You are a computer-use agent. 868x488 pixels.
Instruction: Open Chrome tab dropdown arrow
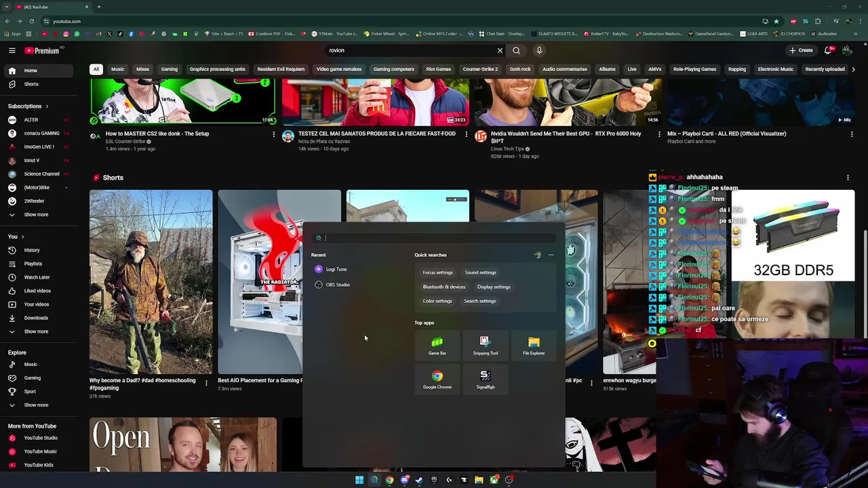tap(7, 7)
